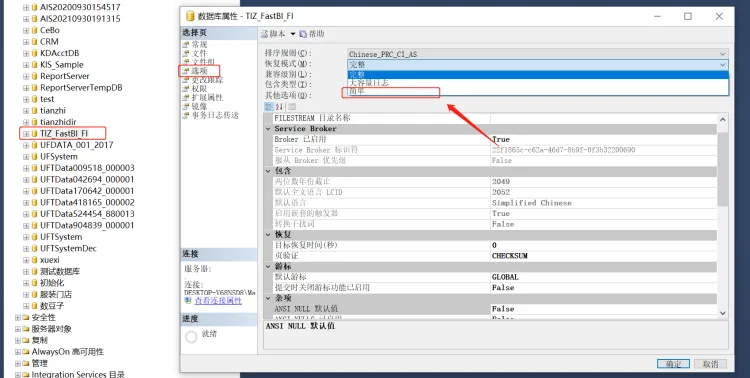Click the property grid scrollbar down arrow

(x=723, y=313)
